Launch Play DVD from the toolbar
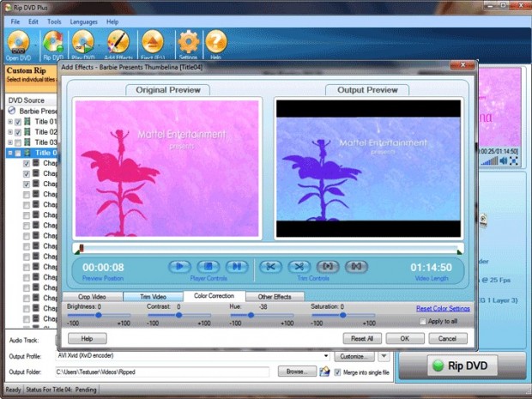 pyautogui.click(x=82, y=44)
